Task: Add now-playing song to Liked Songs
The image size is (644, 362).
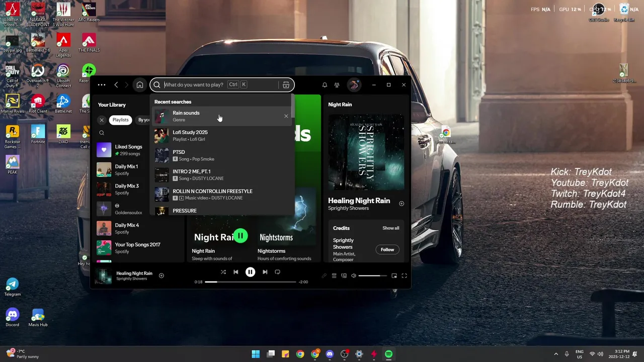Action: pyautogui.click(x=162, y=276)
